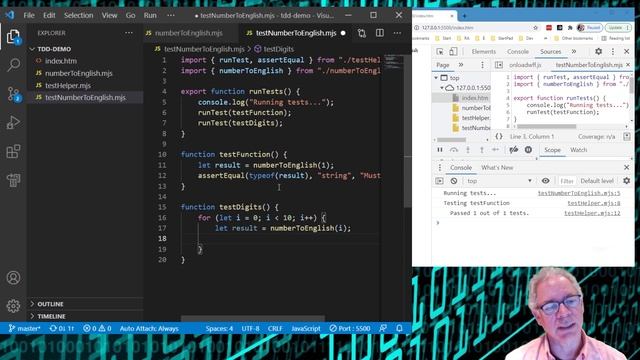640x360 pixels.
Task: Deactivate breakpoints in debugger toolbar
Action: [513, 150]
